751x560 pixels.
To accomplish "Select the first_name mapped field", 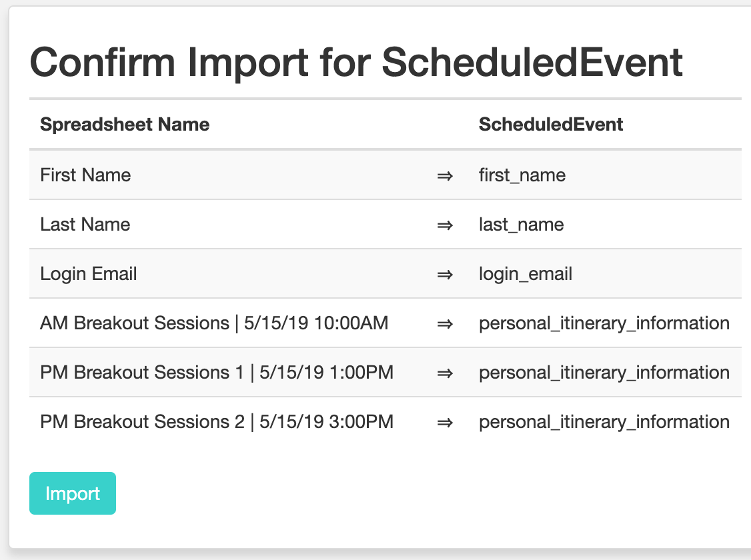I will [522, 175].
